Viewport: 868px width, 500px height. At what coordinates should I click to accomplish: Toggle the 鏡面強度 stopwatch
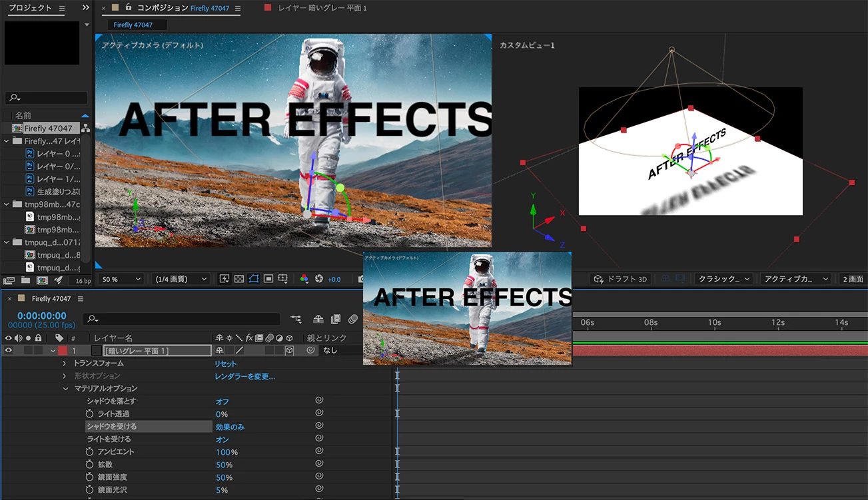[x=90, y=477]
